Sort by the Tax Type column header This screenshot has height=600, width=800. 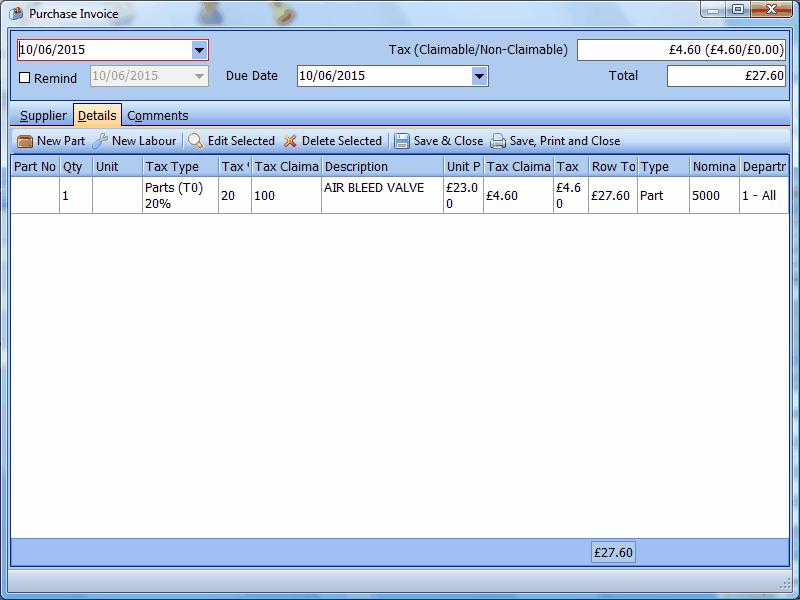coord(181,167)
